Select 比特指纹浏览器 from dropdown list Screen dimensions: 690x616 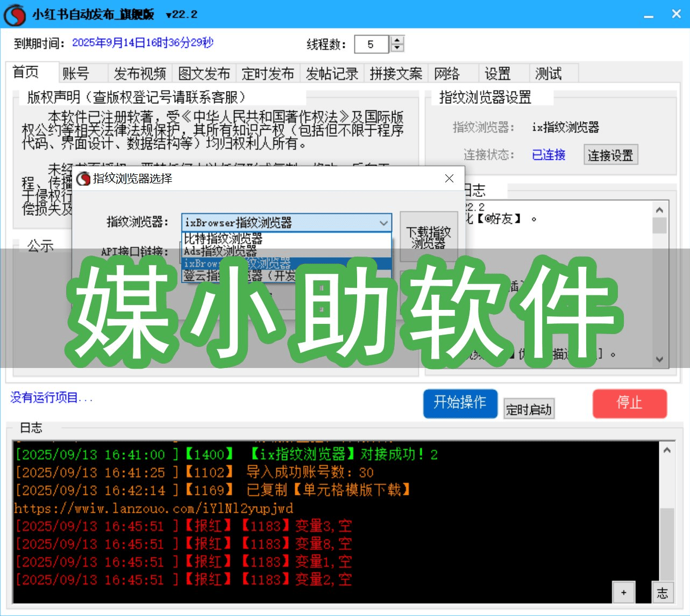[x=223, y=238]
